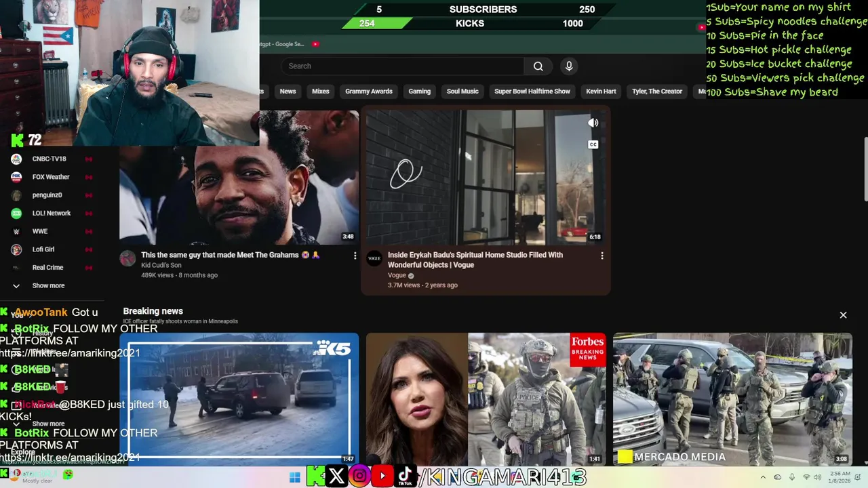Open Forbes Breaking News video thumbnail

pyautogui.click(x=486, y=399)
